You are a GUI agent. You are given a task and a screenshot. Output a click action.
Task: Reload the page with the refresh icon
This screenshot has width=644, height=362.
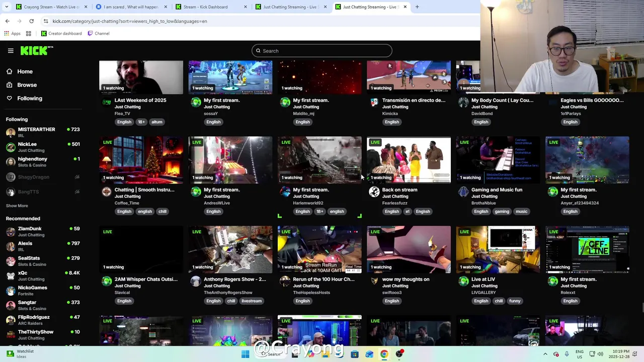[x=31, y=21]
